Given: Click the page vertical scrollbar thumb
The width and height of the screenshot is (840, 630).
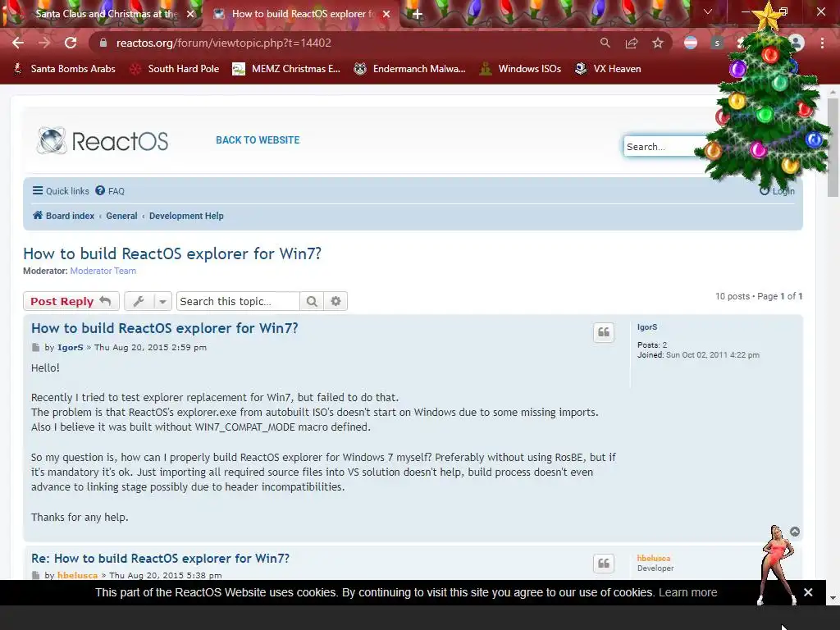Looking at the screenshot, I should (833, 148).
